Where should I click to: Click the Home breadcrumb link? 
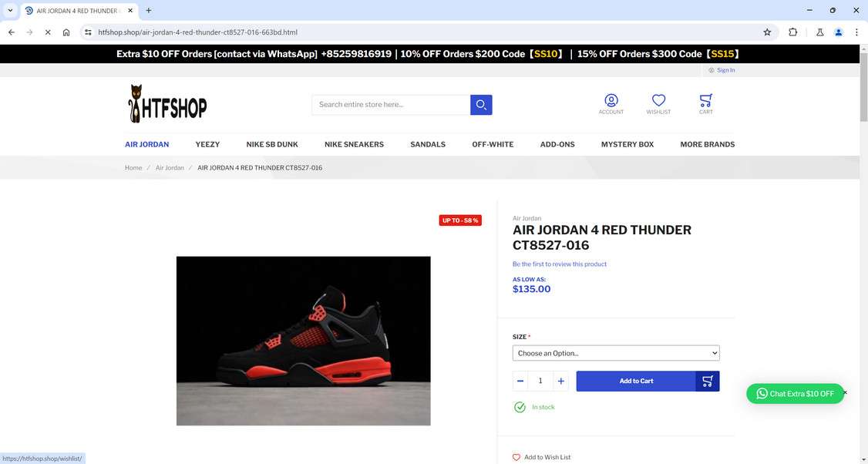133,168
